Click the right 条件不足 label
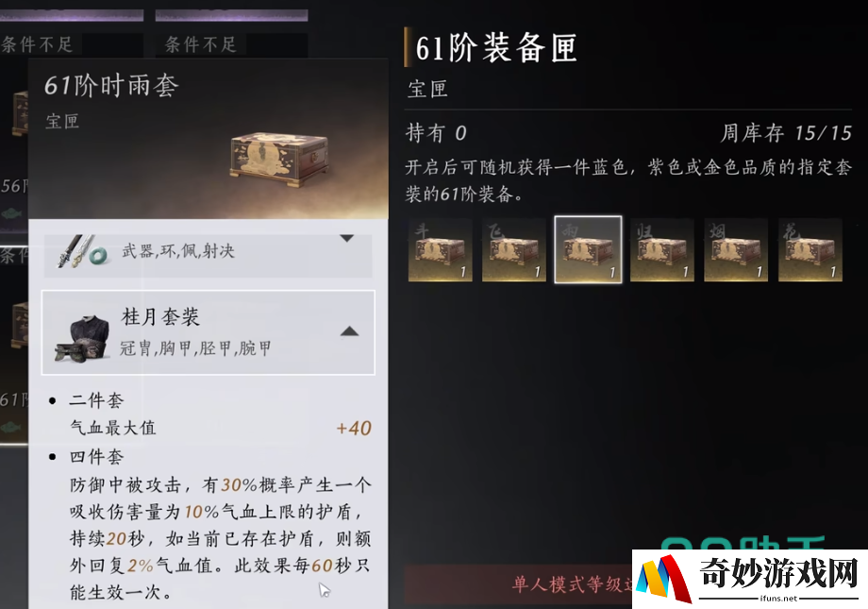This screenshot has width=868, height=609. 200,44
